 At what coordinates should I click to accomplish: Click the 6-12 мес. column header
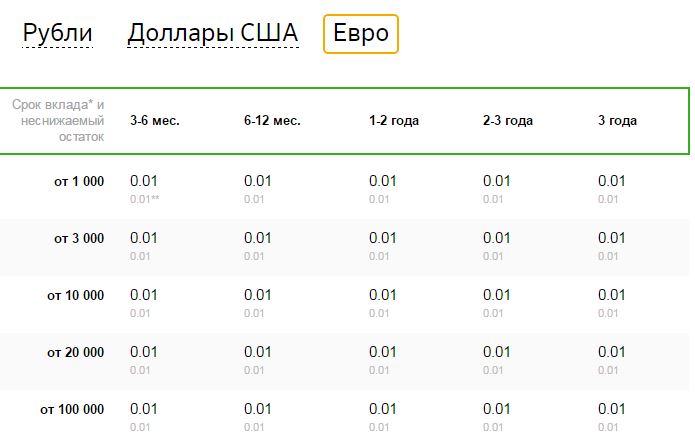pyautogui.click(x=272, y=121)
